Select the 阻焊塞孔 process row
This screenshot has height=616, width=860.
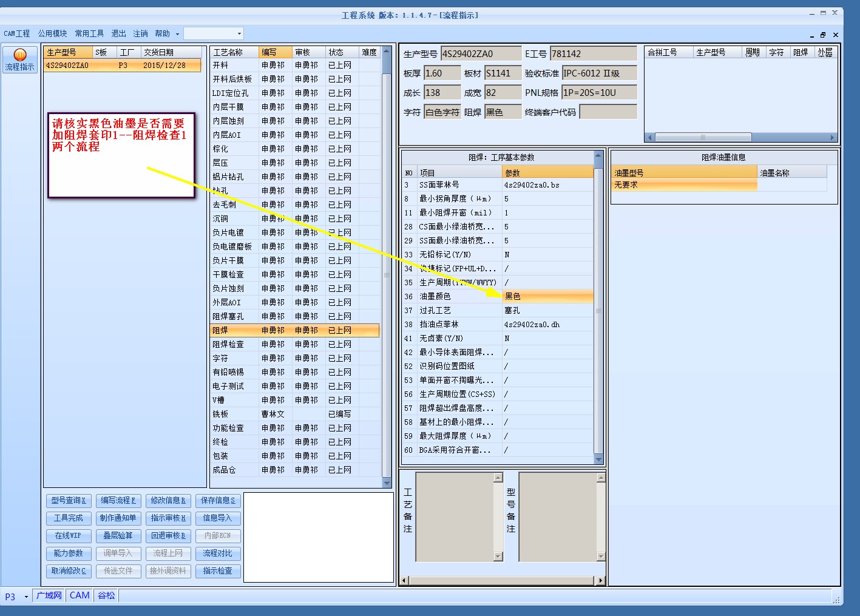point(296,316)
